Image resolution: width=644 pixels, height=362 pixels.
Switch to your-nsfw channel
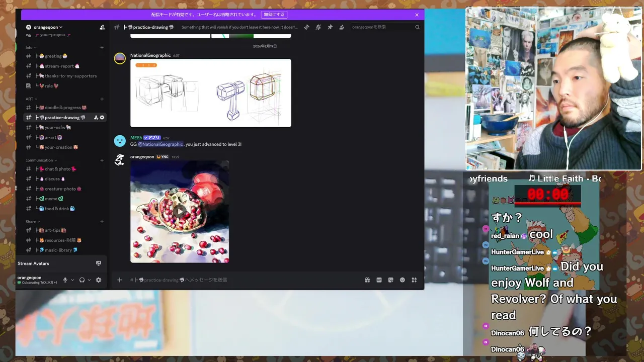pyautogui.click(x=64, y=127)
